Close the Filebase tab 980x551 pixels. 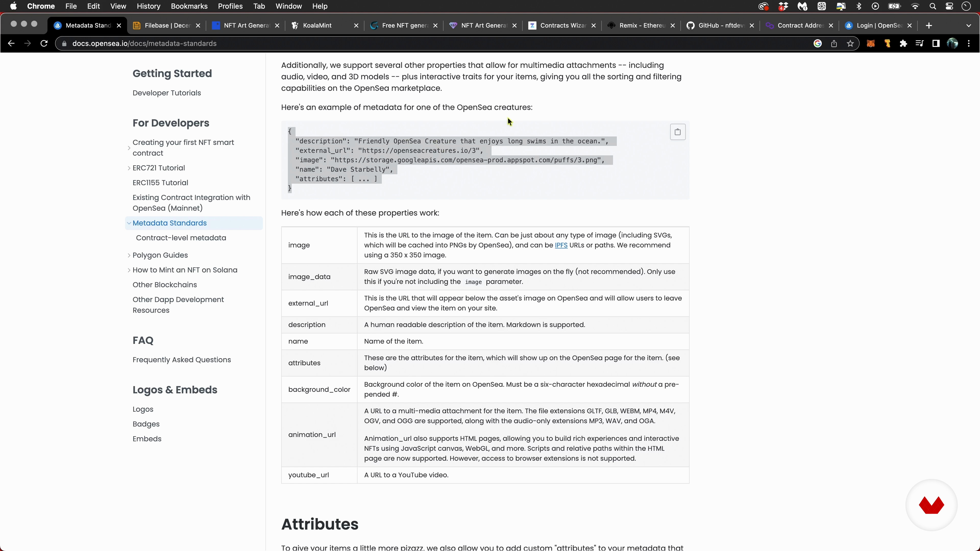[x=198, y=26]
